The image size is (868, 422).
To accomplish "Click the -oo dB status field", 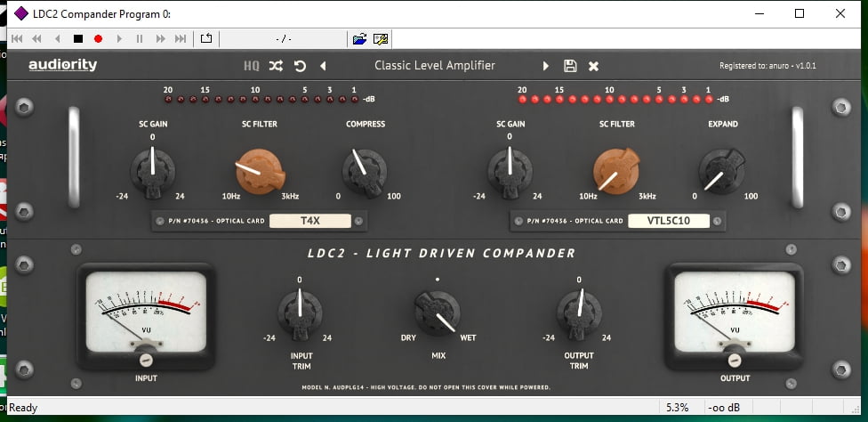I will click(724, 408).
